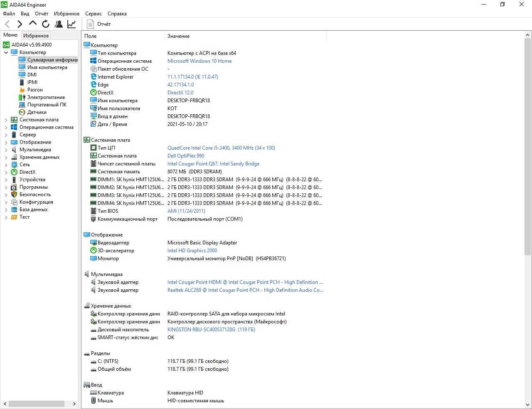Refresh using the circular arrow toolbar icon
This screenshot has height=409, width=532.
click(x=46, y=24)
